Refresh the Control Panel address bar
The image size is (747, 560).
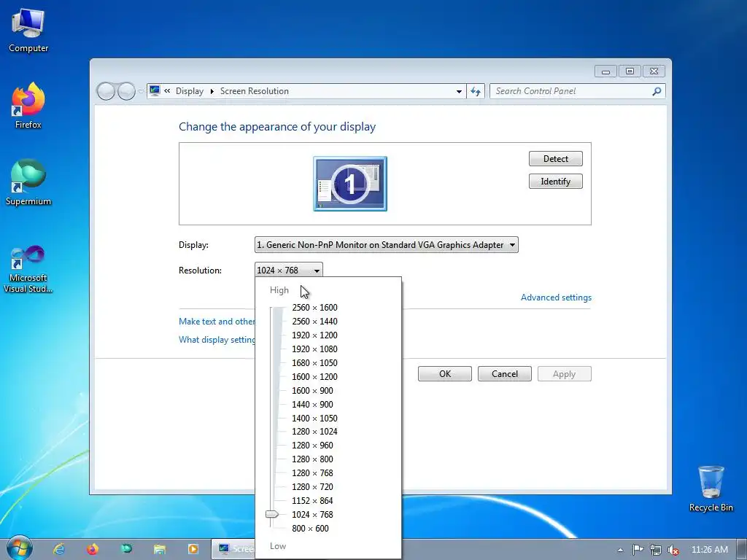[x=476, y=91]
